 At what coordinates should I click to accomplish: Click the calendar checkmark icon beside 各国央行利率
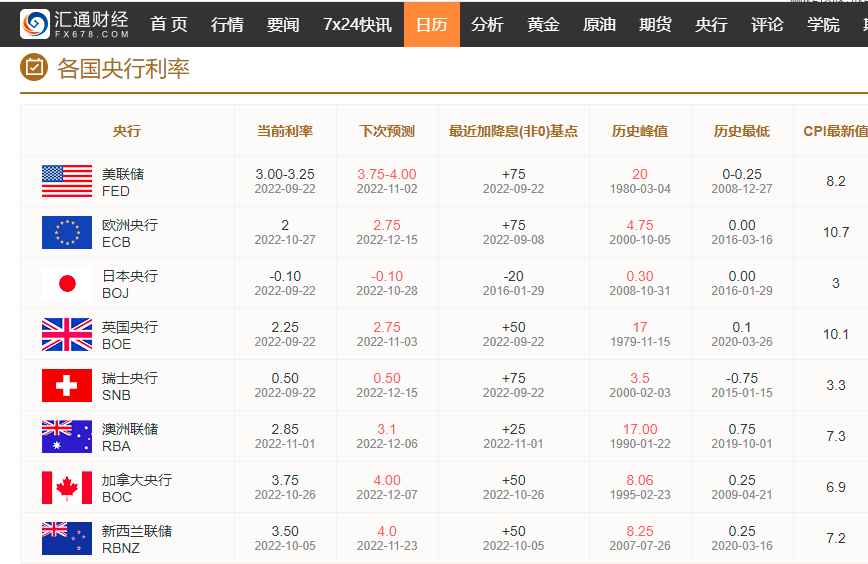[x=34, y=68]
